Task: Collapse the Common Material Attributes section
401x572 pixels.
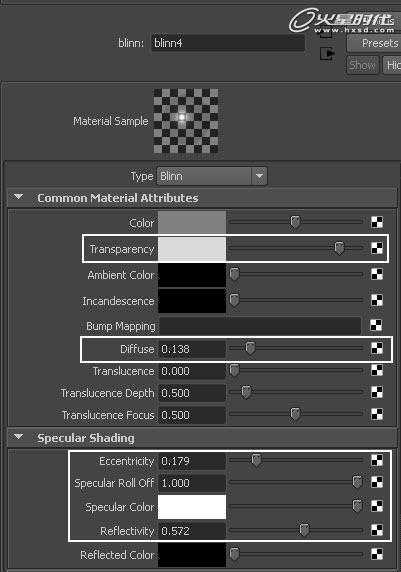Action: tap(19, 197)
